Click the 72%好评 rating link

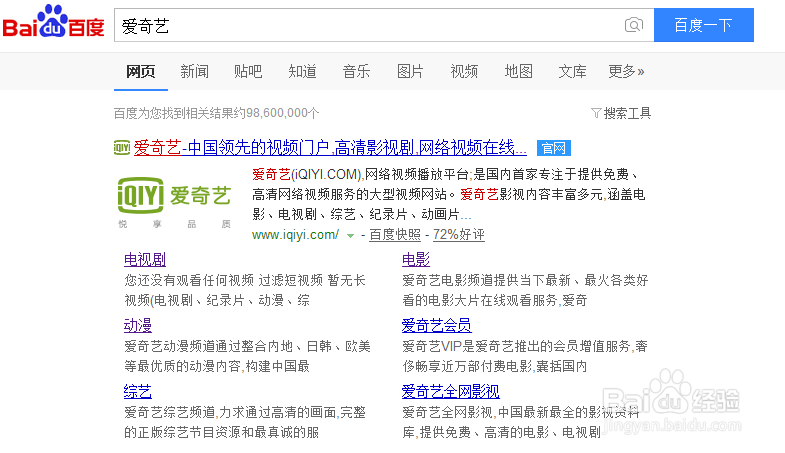click(x=459, y=235)
